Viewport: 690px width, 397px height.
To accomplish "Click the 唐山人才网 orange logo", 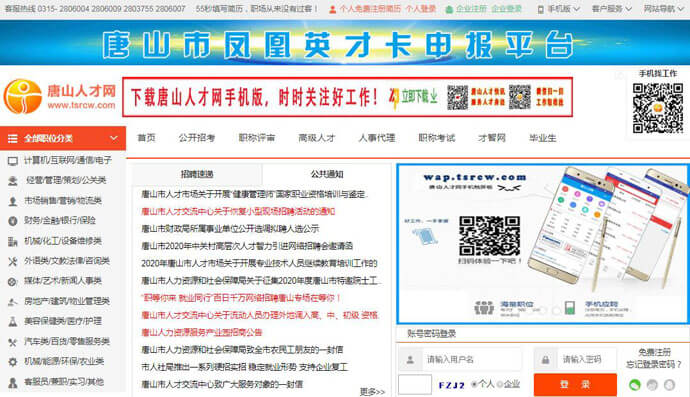I will (22, 96).
